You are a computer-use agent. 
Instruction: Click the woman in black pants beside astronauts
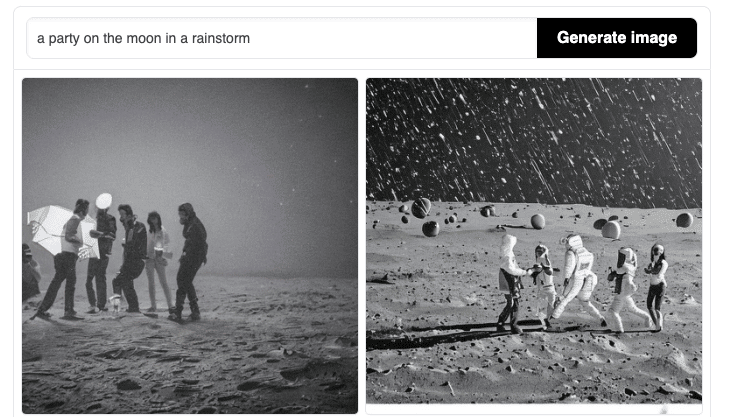[x=656, y=286]
